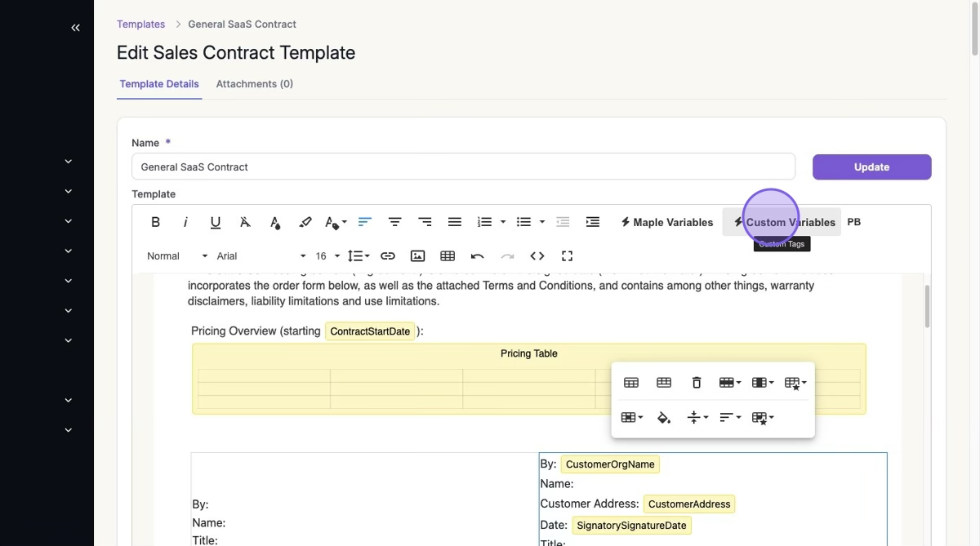Viewport: 980px width, 546px height.
Task: Enter fullscreen editor mode
Action: pyautogui.click(x=568, y=256)
